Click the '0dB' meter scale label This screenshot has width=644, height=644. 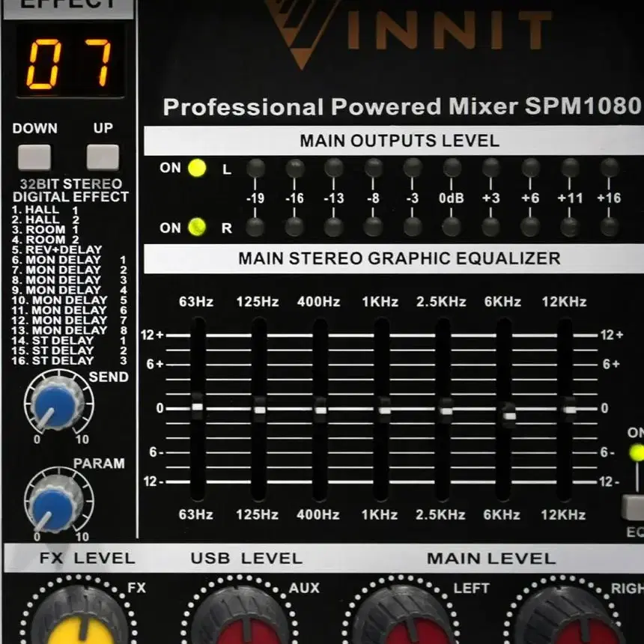point(452,198)
